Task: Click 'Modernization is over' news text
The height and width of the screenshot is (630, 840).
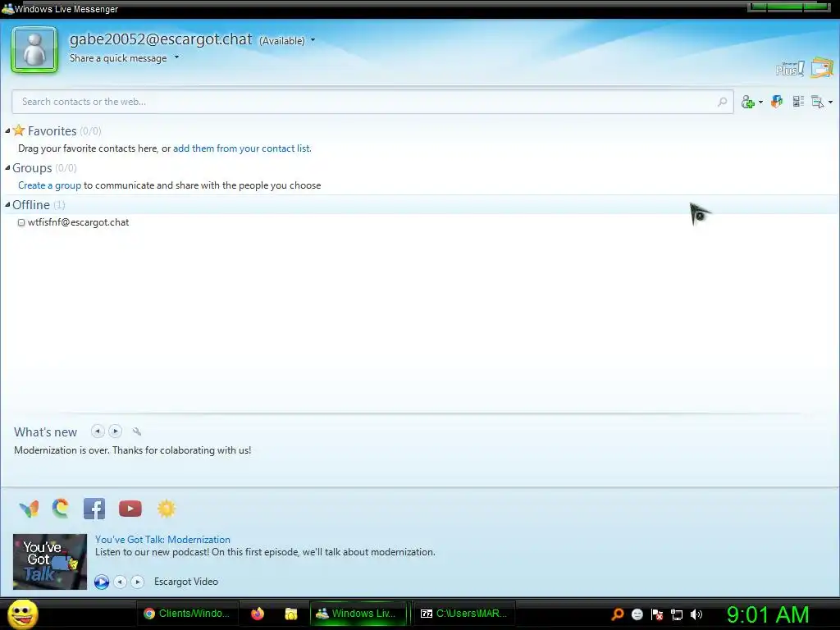Action: [x=132, y=450]
